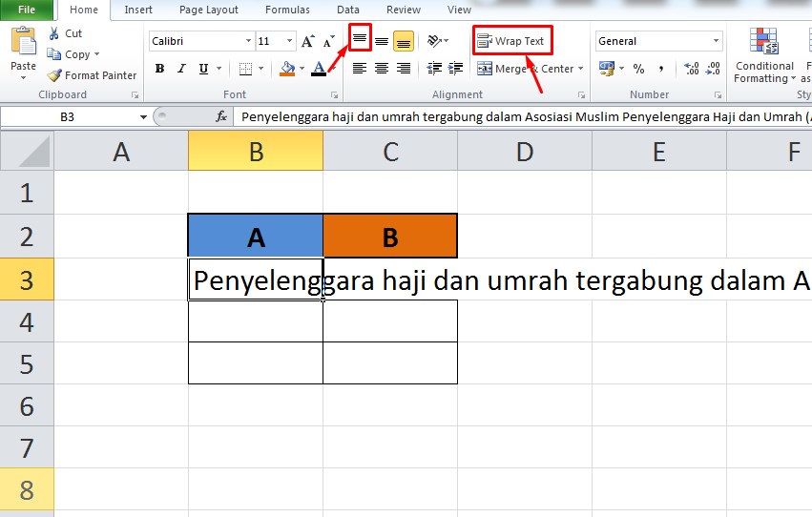
Task: Toggle highlighted Bottom Align button
Action: pos(404,41)
